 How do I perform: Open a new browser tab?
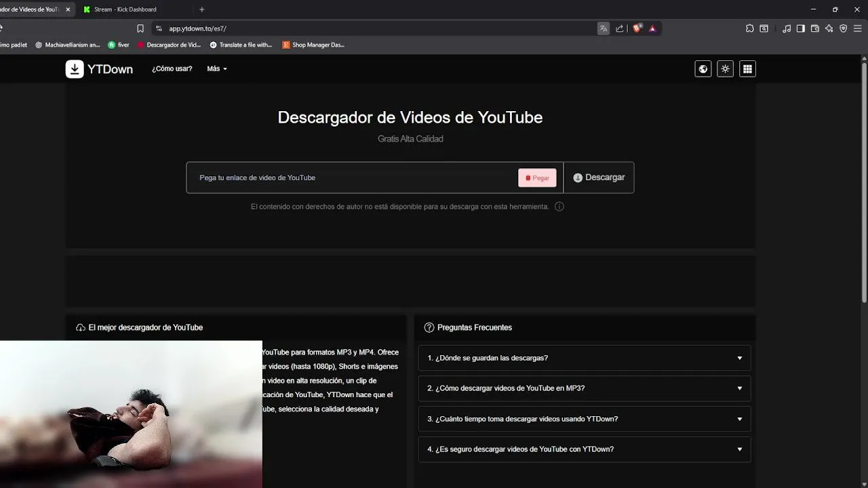tap(201, 9)
